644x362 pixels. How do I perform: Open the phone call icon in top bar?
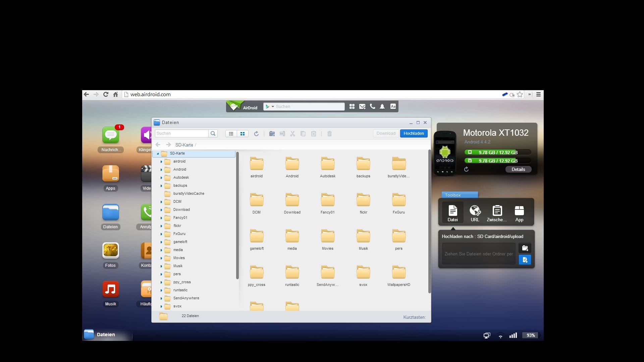[373, 107]
